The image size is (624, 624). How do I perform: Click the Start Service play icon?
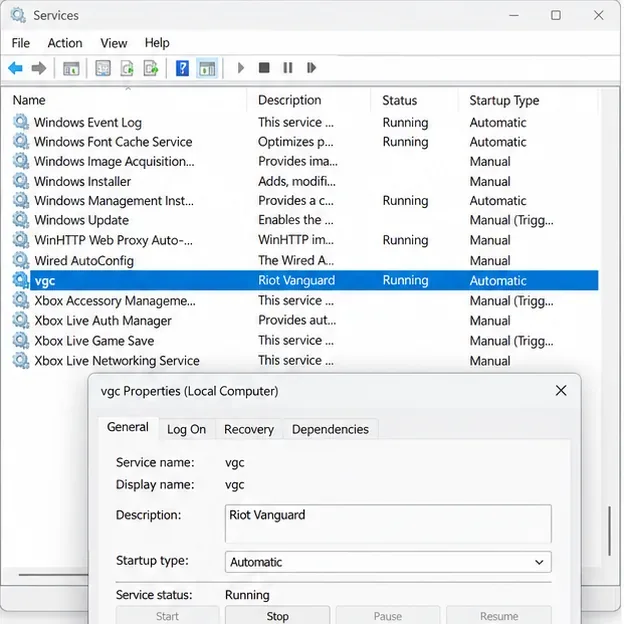click(x=240, y=68)
